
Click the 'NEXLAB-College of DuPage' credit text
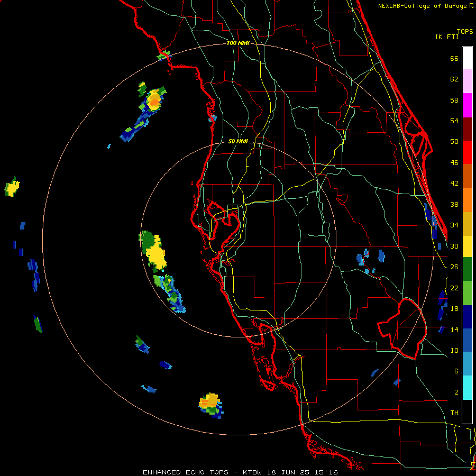422,6
